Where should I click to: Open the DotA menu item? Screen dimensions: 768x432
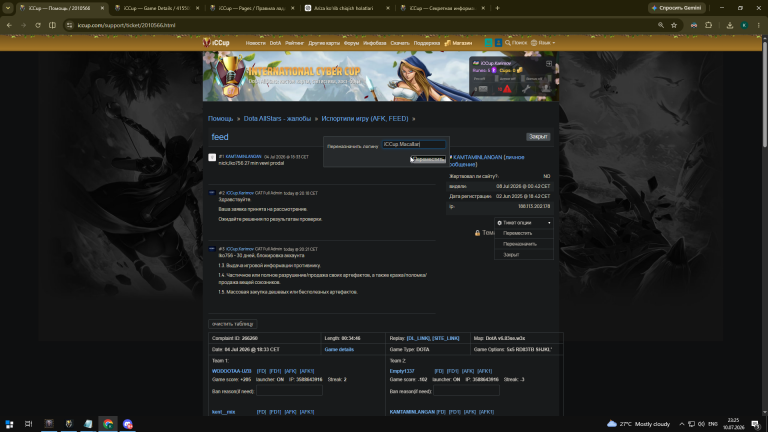tap(275, 43)
